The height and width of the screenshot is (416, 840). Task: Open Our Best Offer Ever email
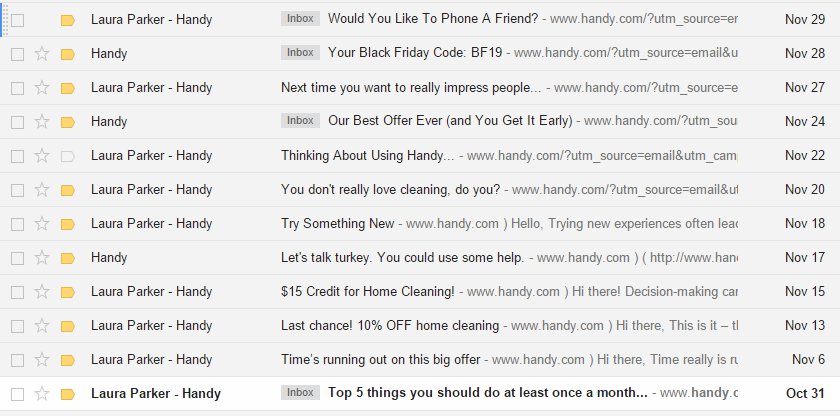click(x=450, y=121)
